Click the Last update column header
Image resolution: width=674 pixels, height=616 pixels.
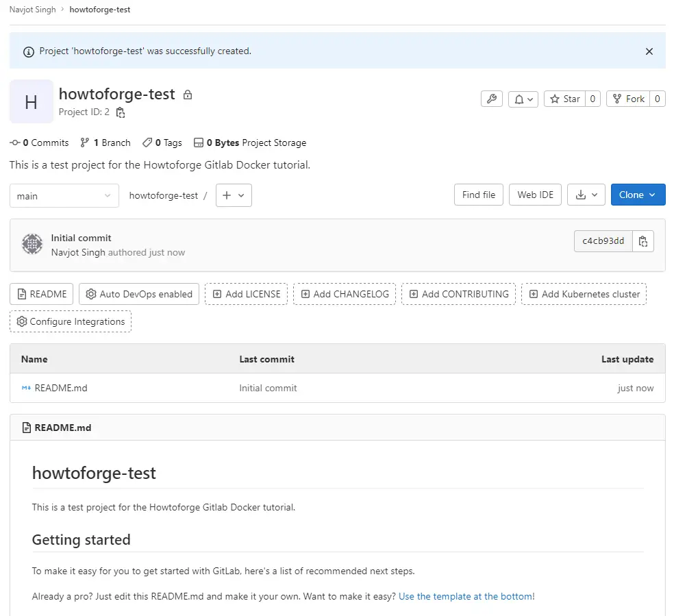[627, 359]
